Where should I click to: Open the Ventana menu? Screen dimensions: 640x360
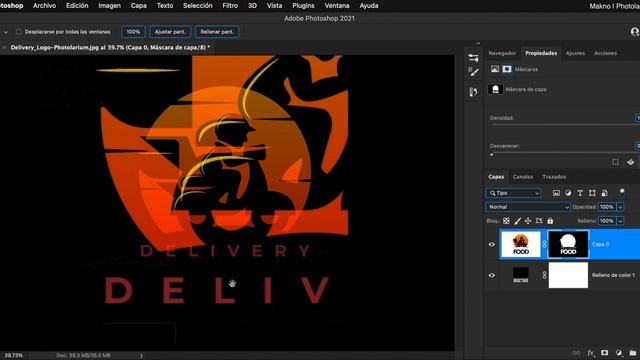[337, 6]
